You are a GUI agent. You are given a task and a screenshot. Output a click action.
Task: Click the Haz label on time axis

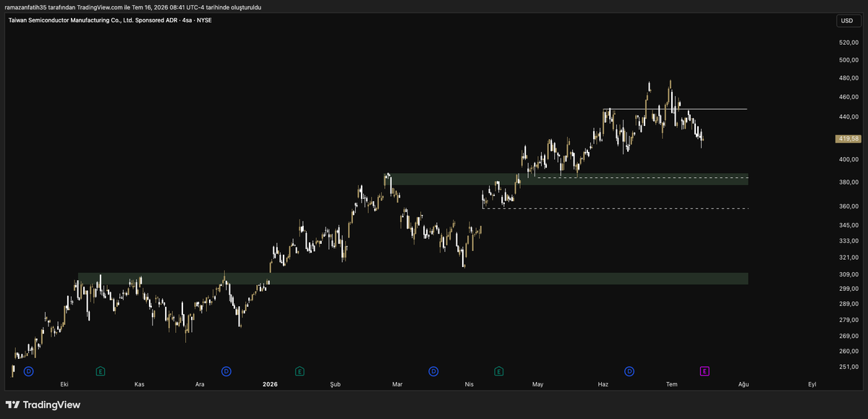pyautogui.click(x=603, y=385)
